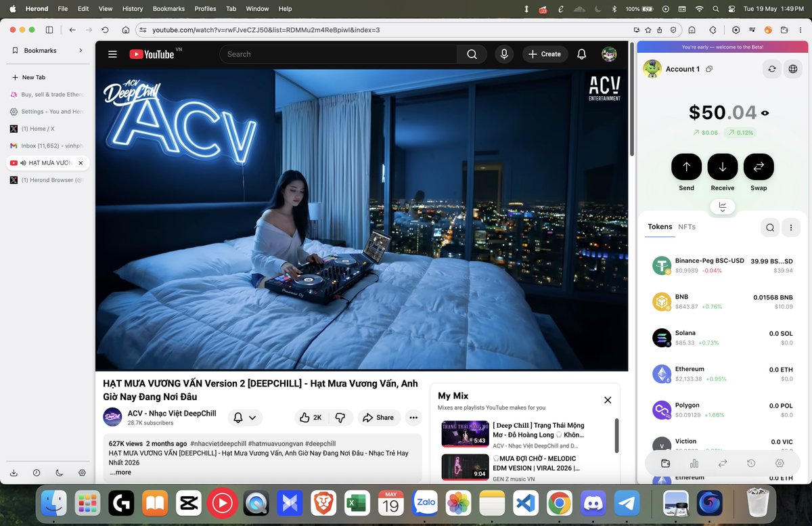
Task: Open YouTube hamburger guide menu
Action: pos(113,54)
